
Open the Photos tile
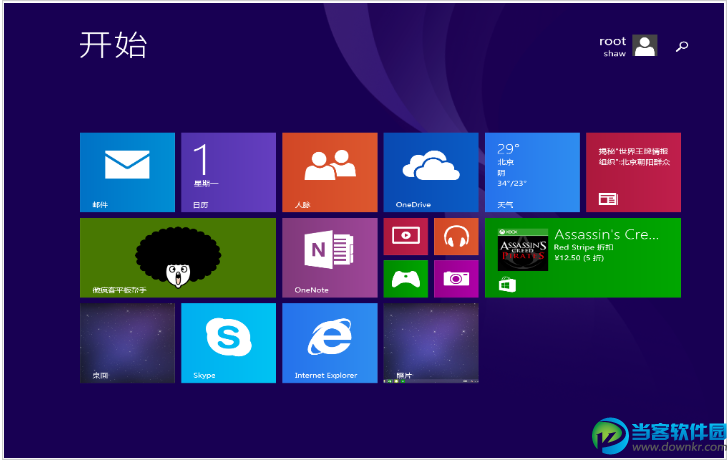point(431,343)
